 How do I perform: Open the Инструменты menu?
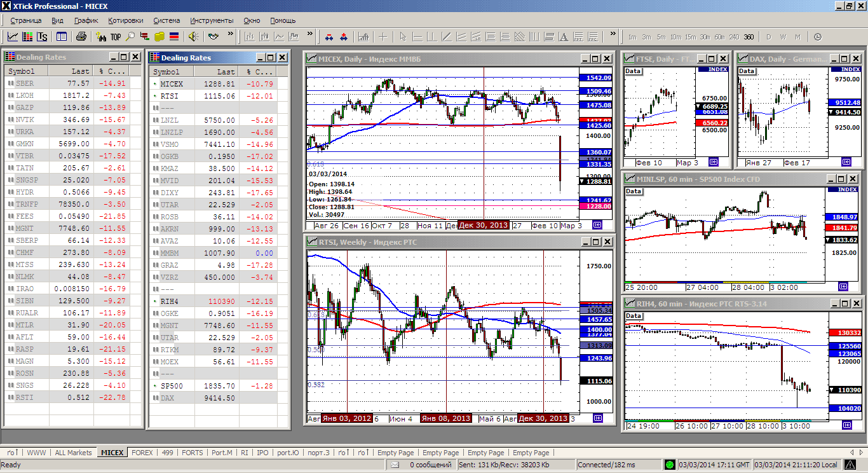pyautogui.click(x=212, y=20)
